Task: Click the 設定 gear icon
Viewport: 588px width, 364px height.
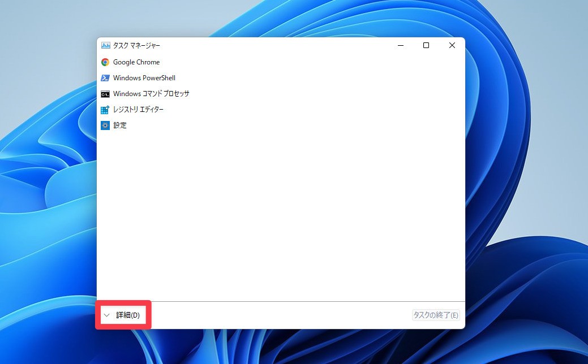Action: [105, 125]
